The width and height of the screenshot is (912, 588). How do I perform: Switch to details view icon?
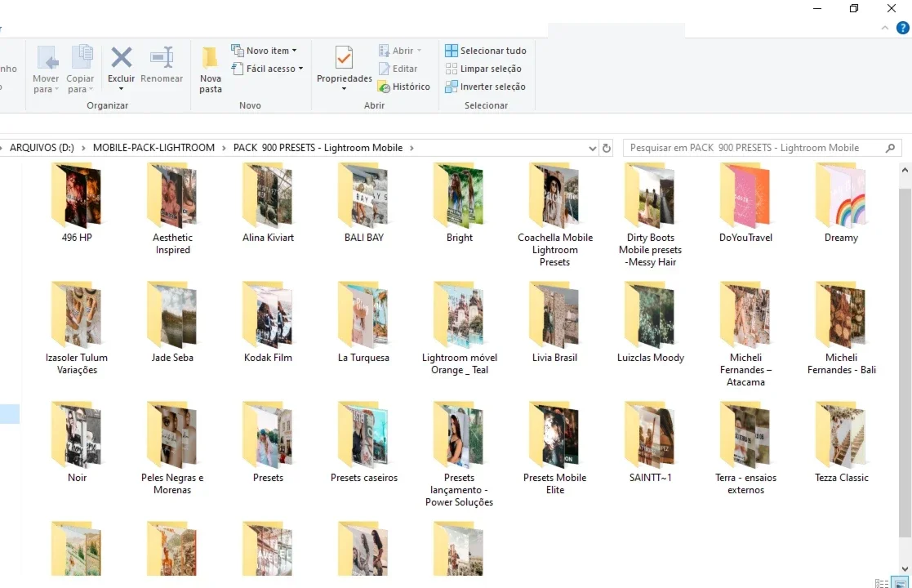pyautogui.click(x=882, y=583)
